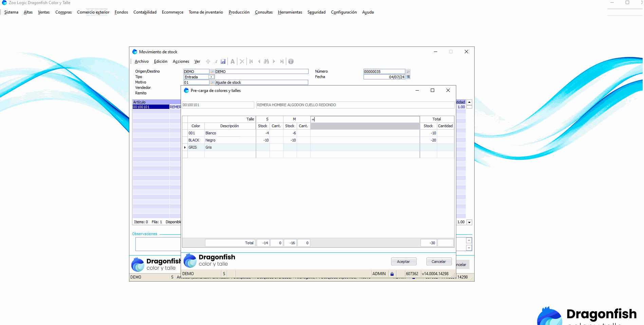Click the Save floppy disk icon
Viewport: 644px width, 325px height.
pos(223,61)
